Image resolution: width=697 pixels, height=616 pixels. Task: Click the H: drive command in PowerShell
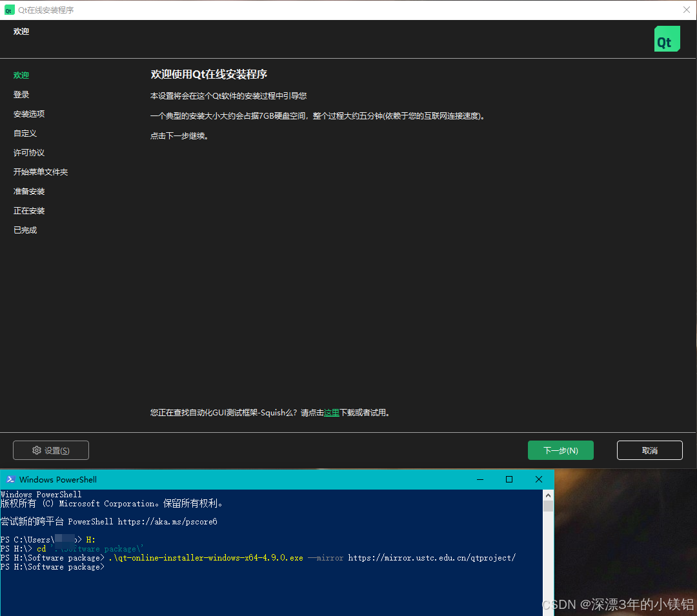click(91, 540)
